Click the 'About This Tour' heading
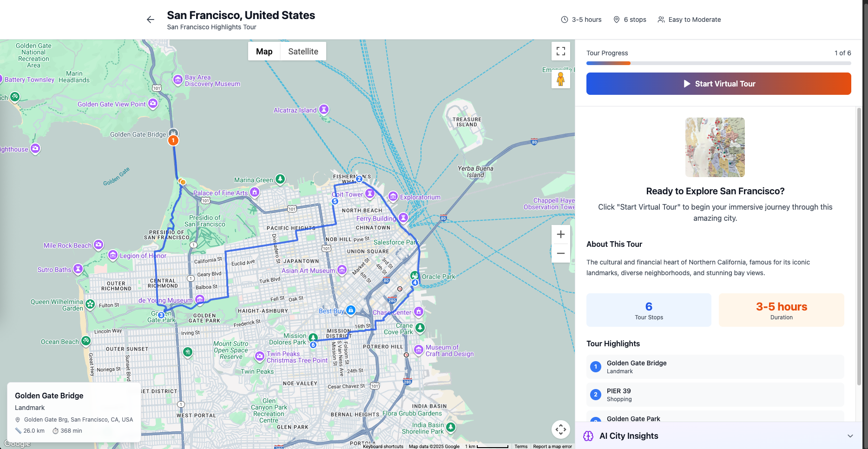The width and height of the screenshot is (868, 449). 614,244
